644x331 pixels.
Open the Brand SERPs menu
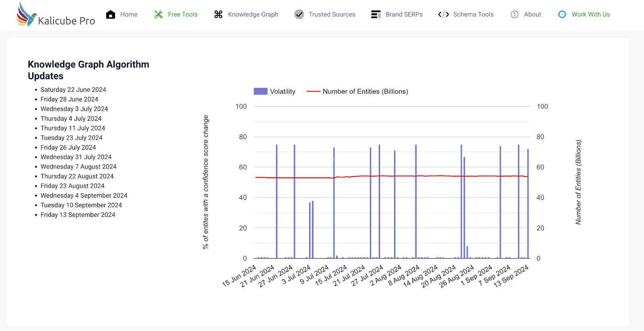(x=404, y=14)
